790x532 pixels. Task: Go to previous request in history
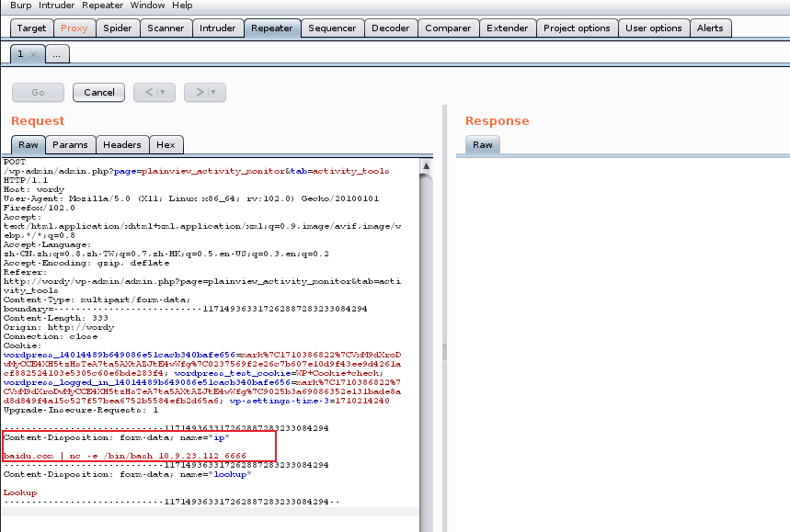pyautogui.click(x=149, y=92)
